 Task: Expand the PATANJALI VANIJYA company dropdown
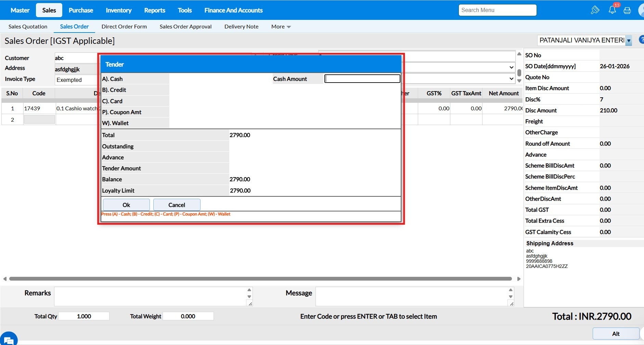(x=629, y=40)
